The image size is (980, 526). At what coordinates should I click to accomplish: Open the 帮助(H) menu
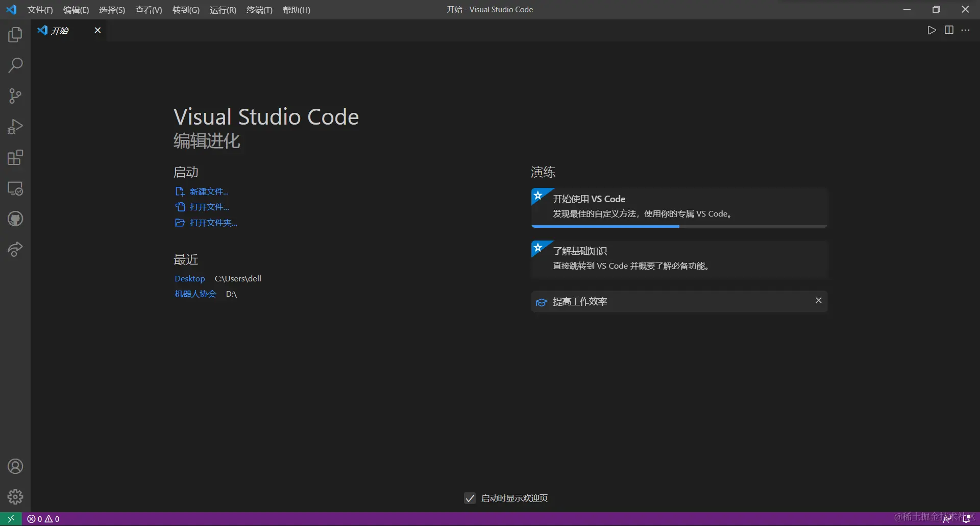tap(297, 10)
